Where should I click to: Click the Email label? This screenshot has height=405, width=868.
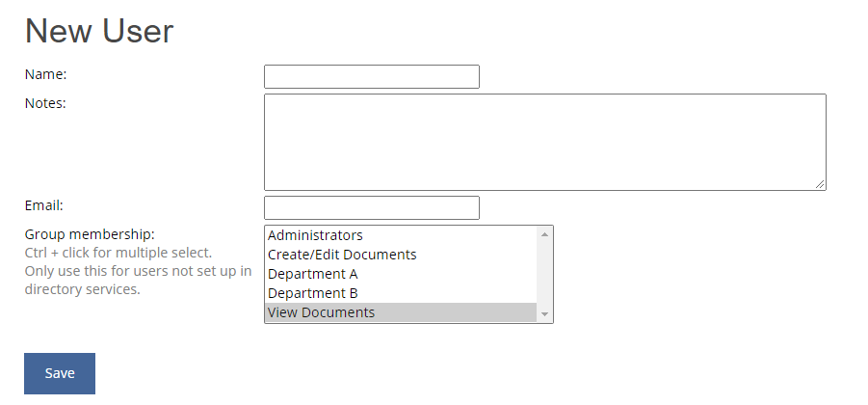[x=44, y=205]
